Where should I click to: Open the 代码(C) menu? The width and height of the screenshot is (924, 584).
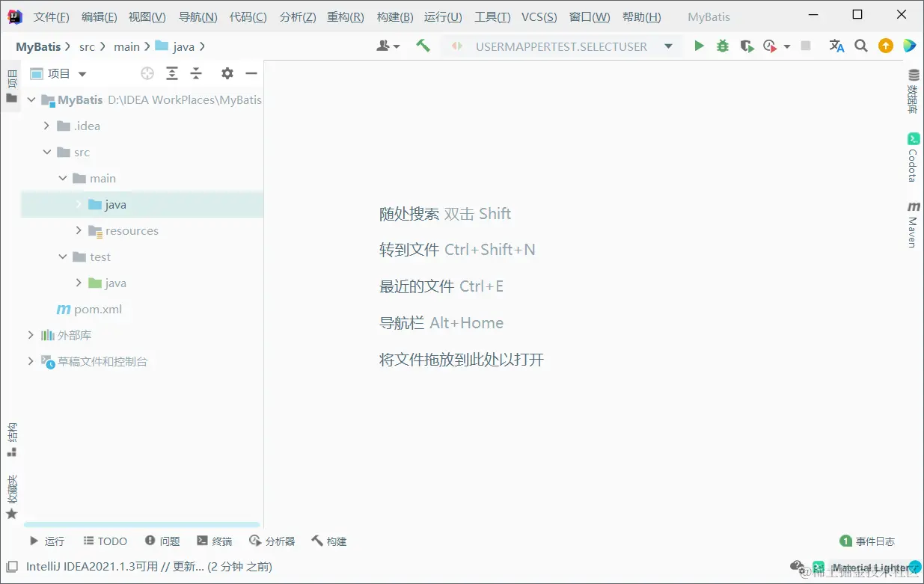point(248,16)
